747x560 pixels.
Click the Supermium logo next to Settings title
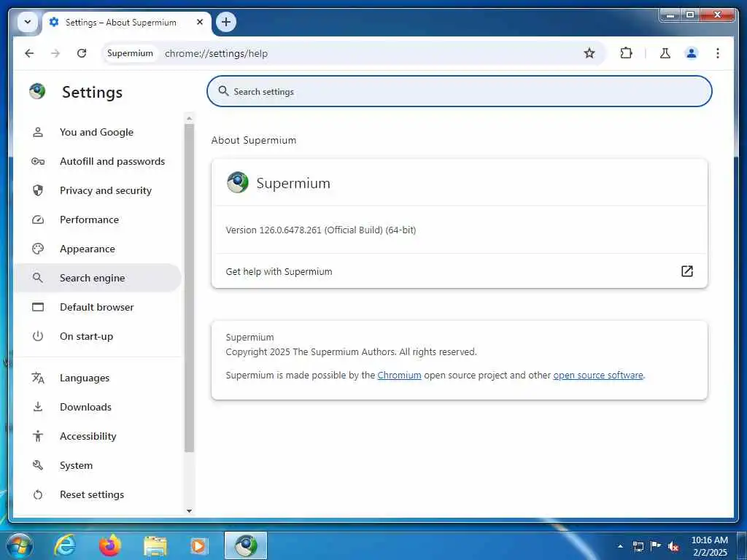tap(37, 90)
